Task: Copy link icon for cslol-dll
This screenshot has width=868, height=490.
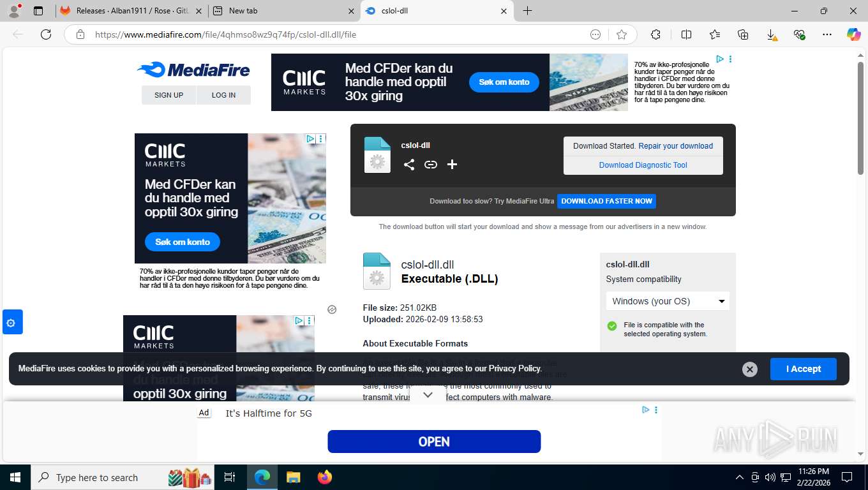Action: [431, 165]
